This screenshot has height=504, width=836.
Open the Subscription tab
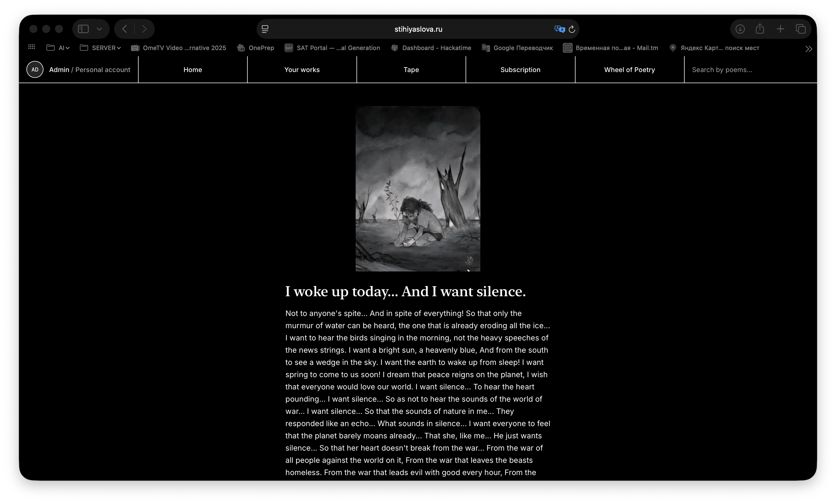tap(520, 70)
